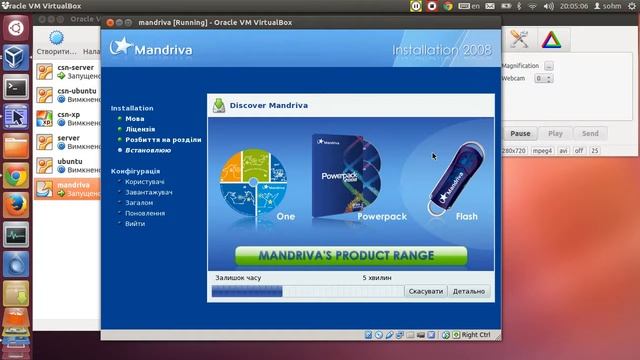The image size is (640, 360).
Task: Click the Мова installation step
Action: coord(135,119)
